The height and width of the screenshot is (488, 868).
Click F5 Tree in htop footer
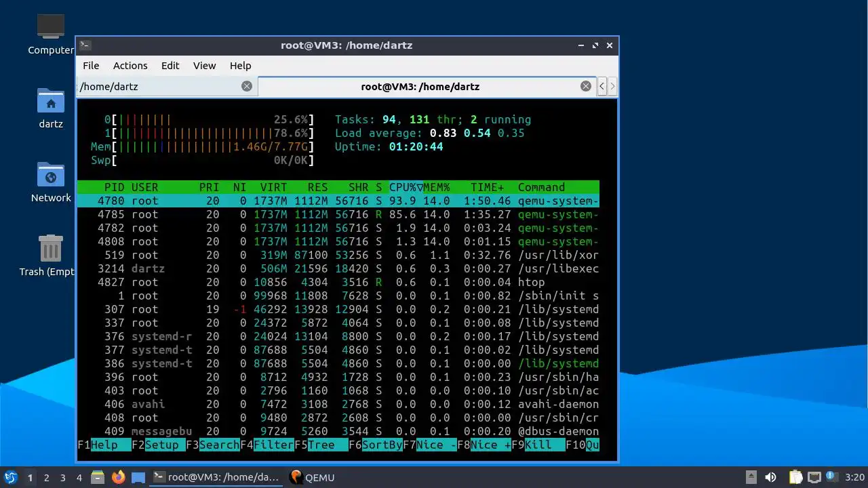(x=321, y=445)
